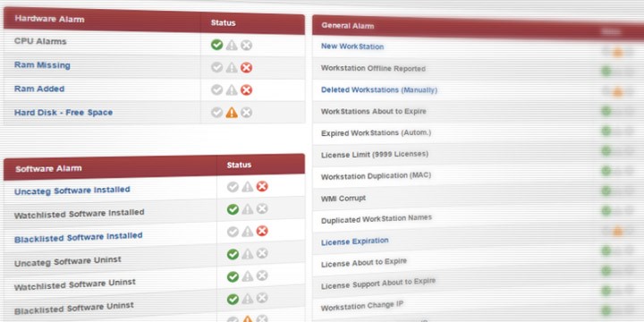Viewport: 644px width, 322px height.
Task: Set CPU Alarms status to error X
Action: tap(247, 46)
